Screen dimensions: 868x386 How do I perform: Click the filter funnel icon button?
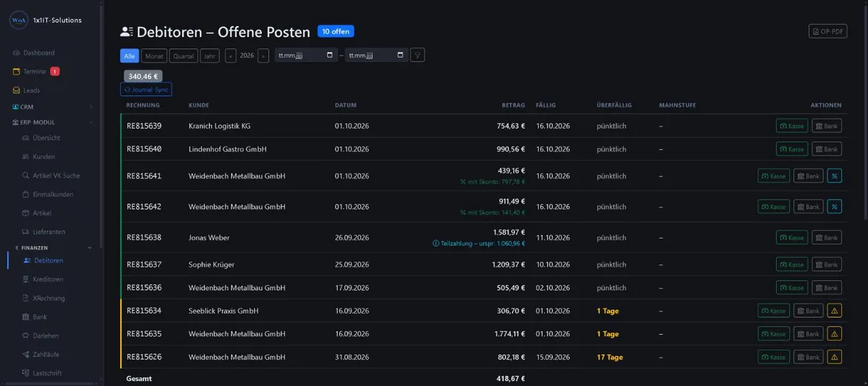(417, 55)
